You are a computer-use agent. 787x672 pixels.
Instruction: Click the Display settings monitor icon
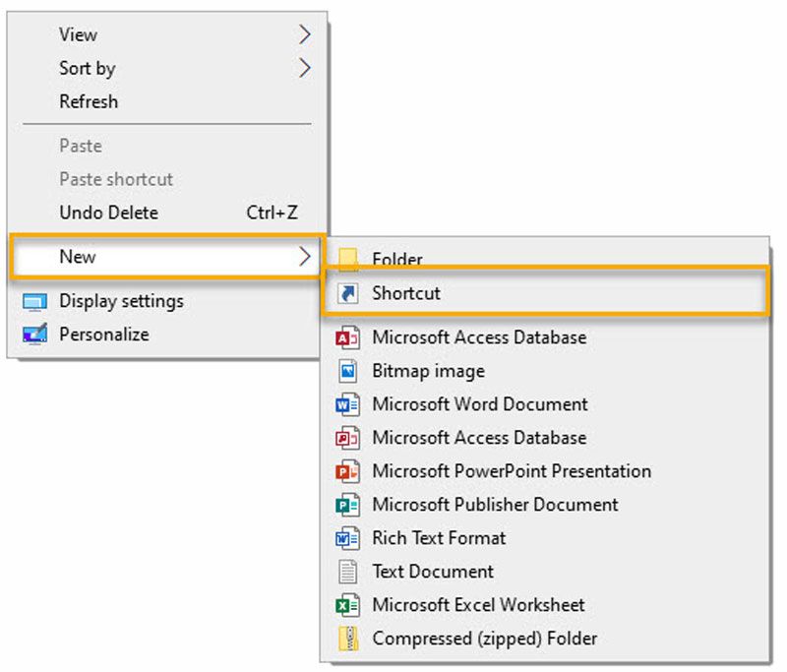pos(34,302)
